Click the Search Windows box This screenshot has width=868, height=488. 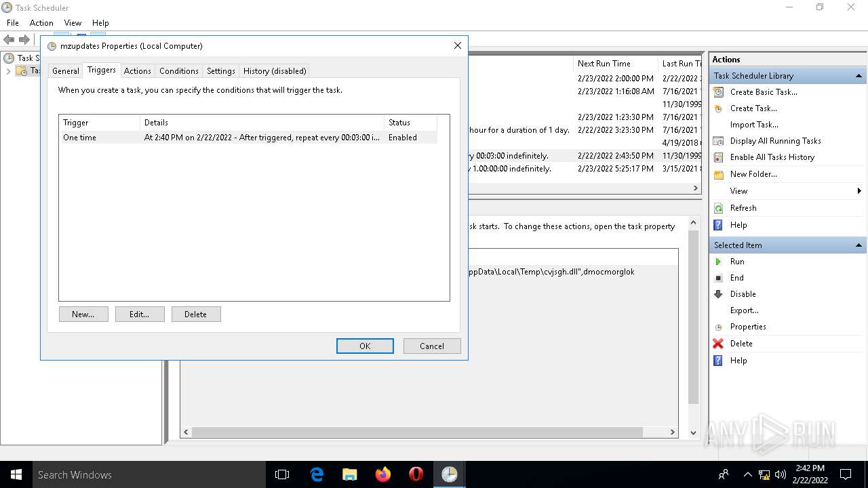pyautogui.click(x=149, y=474)
